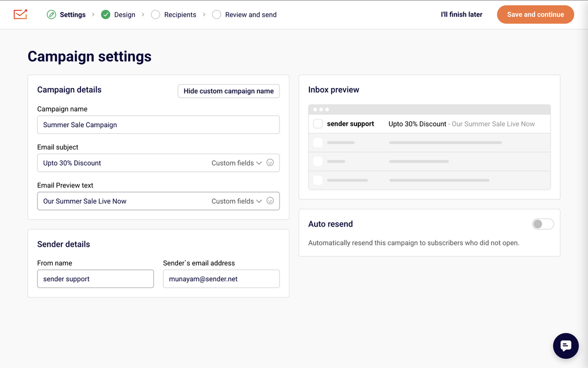Viewport: 588px width, 368px height.
Task: Click "Upto 30% Discount" in inbox preview
Action: (x=417, y=124)
